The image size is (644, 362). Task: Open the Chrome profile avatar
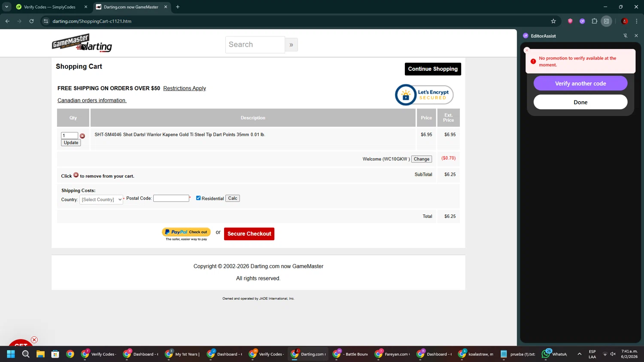625,21
